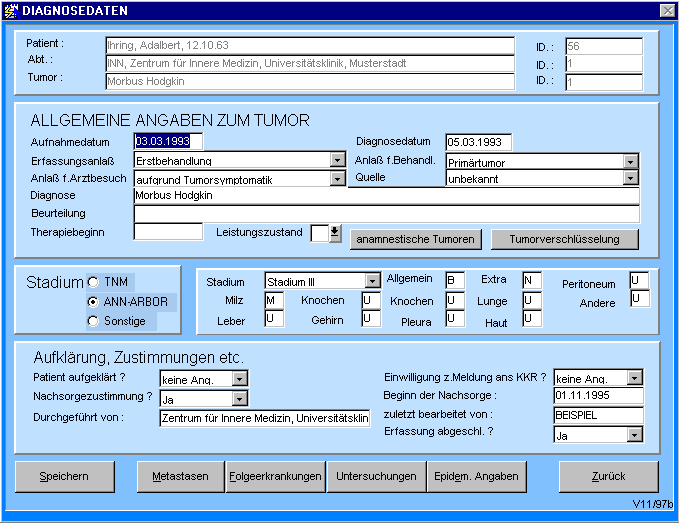
Task: Click the Speichern button
Action: [65, 477]
